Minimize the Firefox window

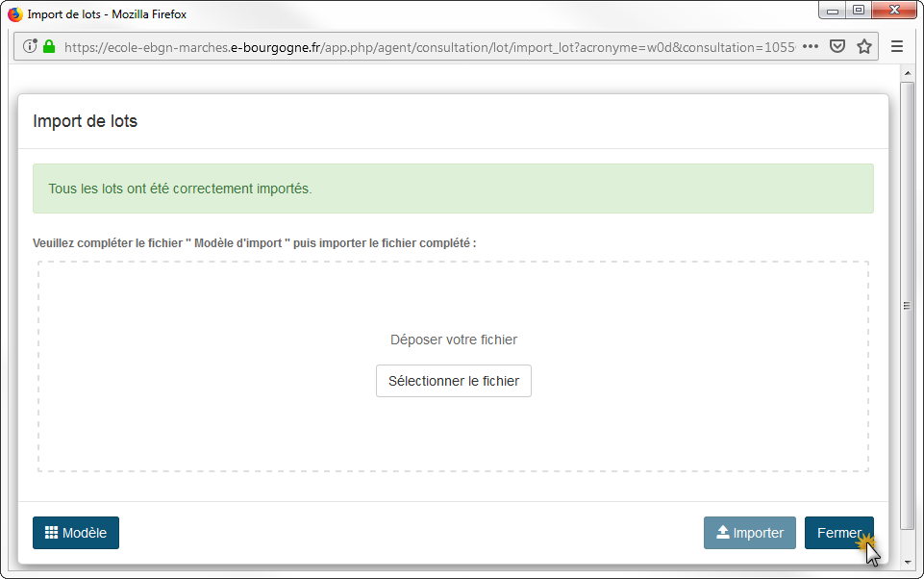tap(832, 11)
